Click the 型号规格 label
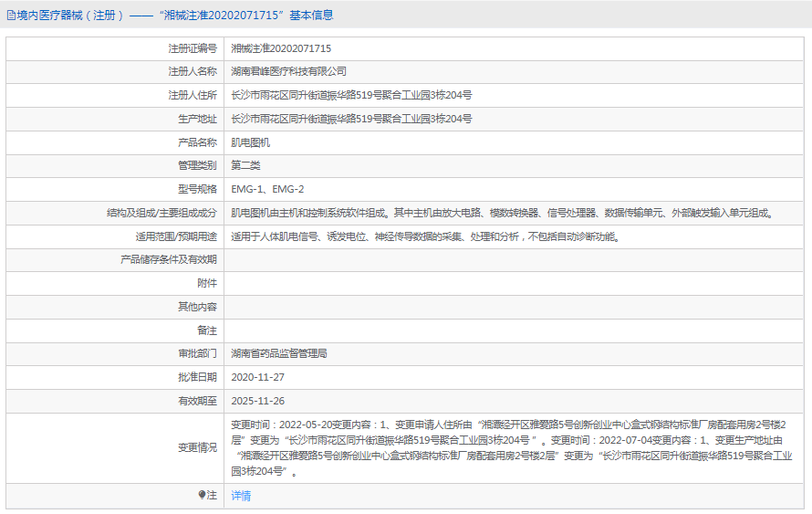 pyautogui.click(x=197, y=189)
